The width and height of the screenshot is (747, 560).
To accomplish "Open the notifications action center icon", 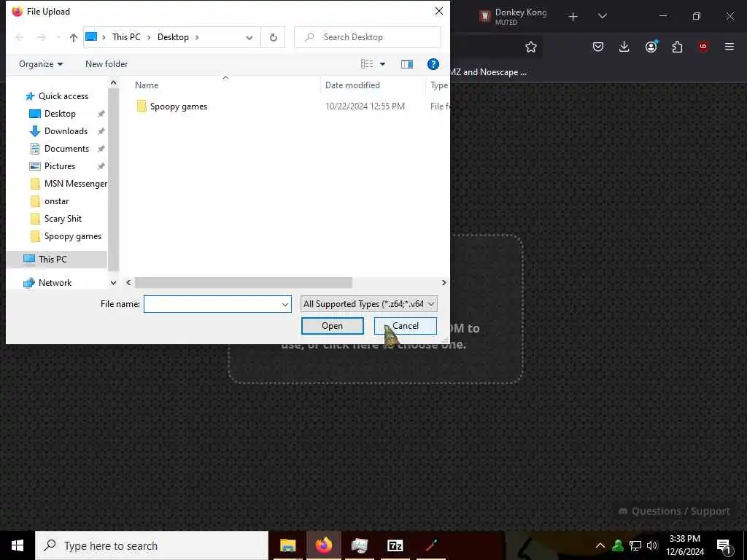I will [724, 545].
